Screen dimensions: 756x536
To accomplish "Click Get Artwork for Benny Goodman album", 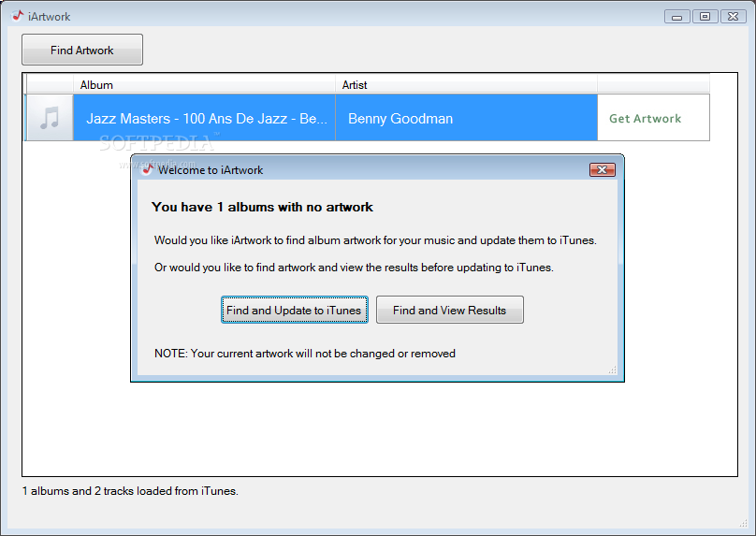I will point(645,119).
